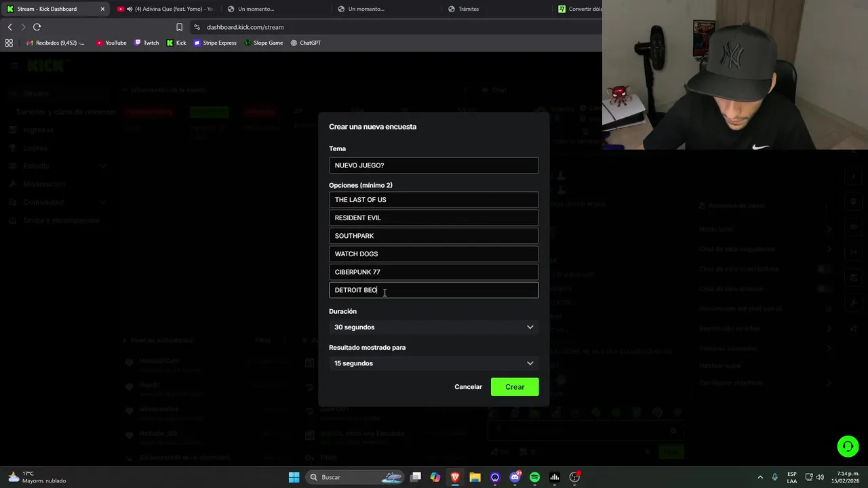Viewport: 868px width, 488px height.
Task: Open the Duración 30 segundos dropdown
Action: click(x=434, y=327)
